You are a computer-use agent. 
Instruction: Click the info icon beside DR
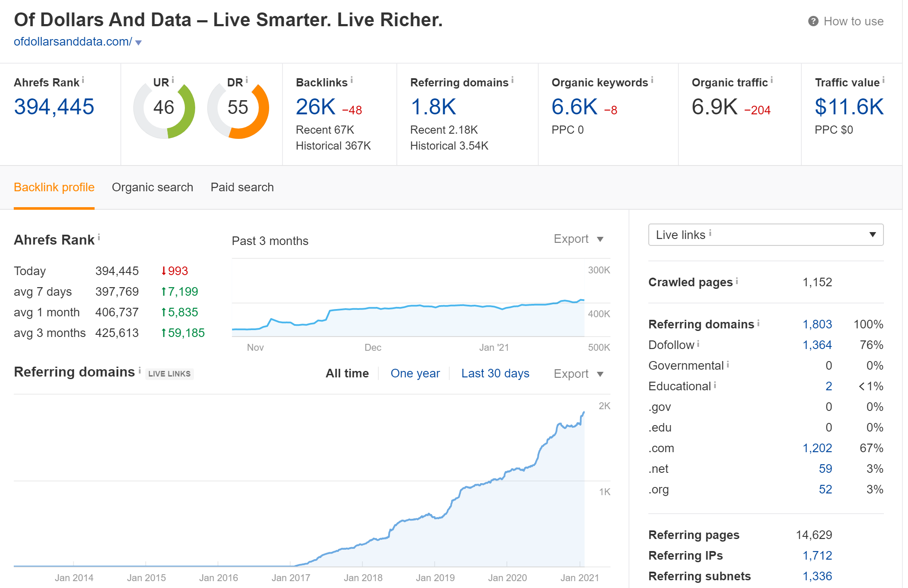coord(247,80)
